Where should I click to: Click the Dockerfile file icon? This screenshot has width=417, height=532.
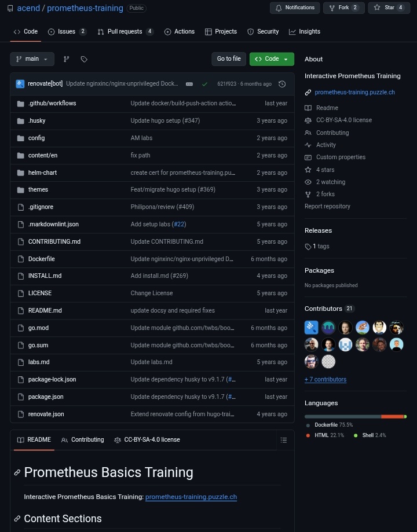20,259
